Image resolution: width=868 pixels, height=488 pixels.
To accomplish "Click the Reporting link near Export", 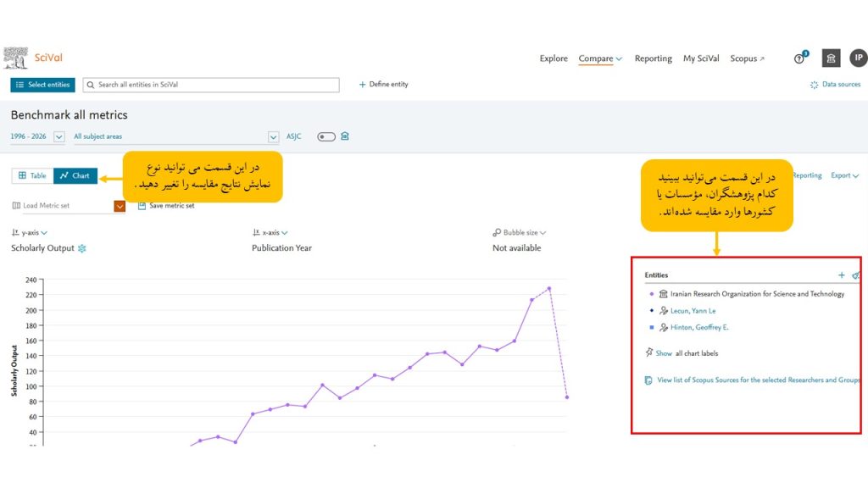I will tap(807, 175).
